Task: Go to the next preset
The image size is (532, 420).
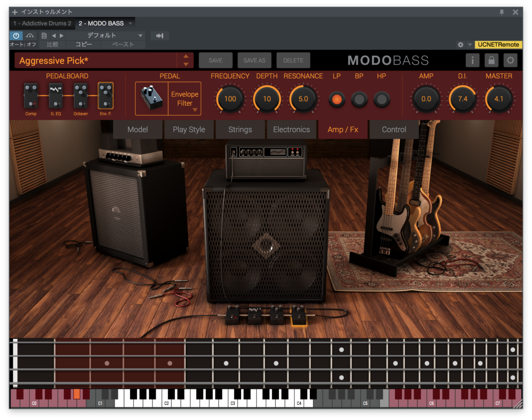Action: click(62, 35)
